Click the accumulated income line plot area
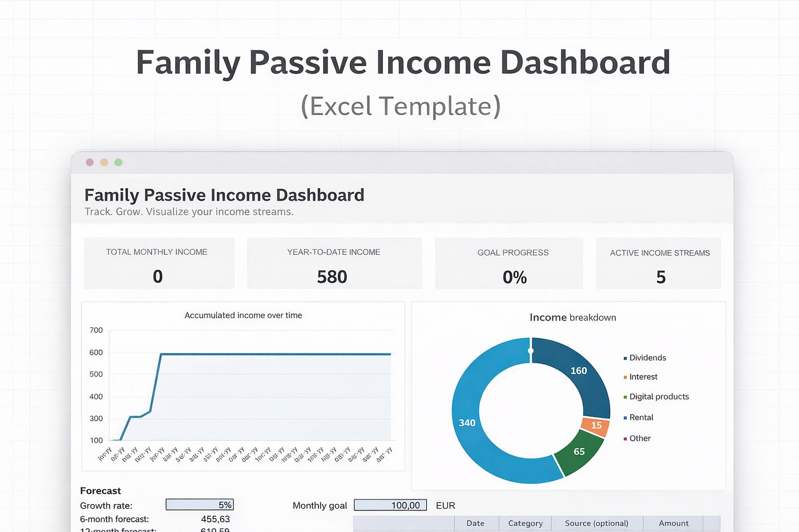799x532 pixels. pos(252,385)
